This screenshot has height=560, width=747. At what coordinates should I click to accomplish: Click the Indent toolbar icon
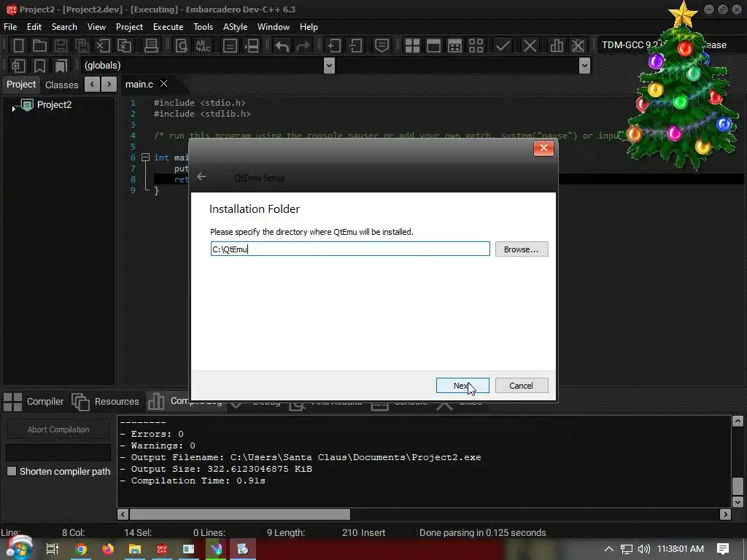(334, 46)
